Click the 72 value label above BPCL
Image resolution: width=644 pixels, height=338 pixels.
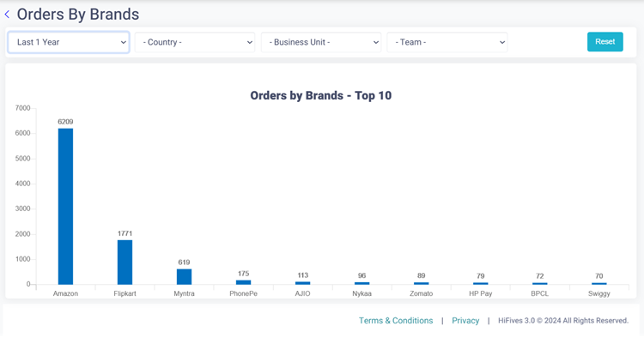coord(540,276)
